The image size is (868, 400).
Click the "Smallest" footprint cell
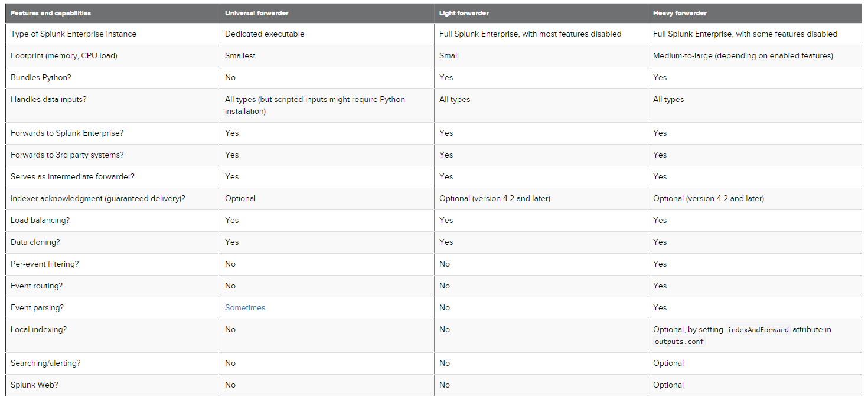coord(240,55)
